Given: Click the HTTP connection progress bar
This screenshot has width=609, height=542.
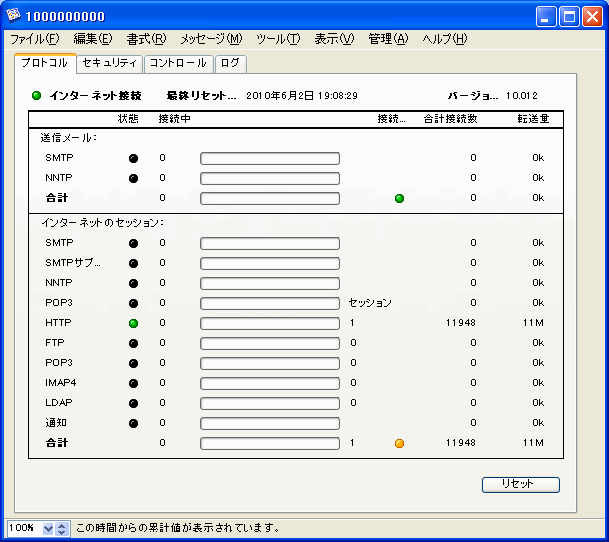Looking at the screenshot, I should pyautogui.click(x=270, y=323).
